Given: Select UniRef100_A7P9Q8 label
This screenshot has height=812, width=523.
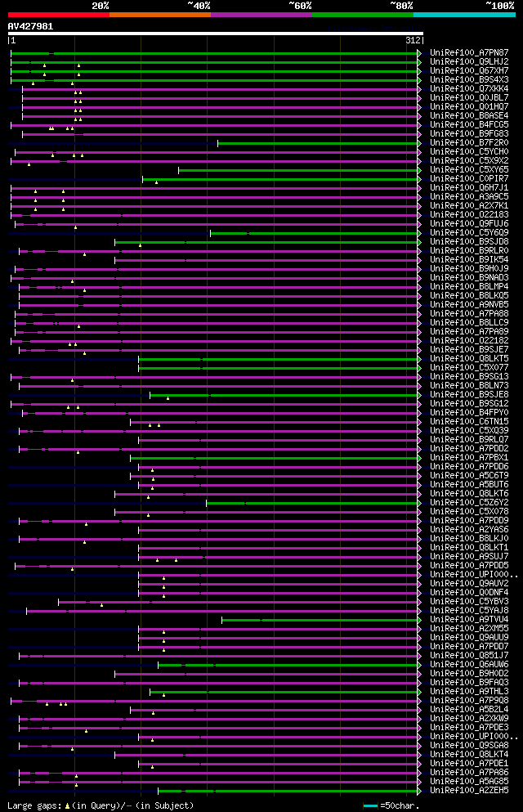Looking at the screenshot, I should (469, 701).
